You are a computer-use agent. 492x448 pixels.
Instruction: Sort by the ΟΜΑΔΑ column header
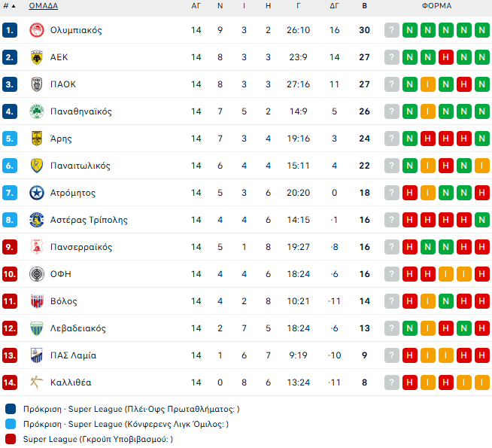point(43,6)
